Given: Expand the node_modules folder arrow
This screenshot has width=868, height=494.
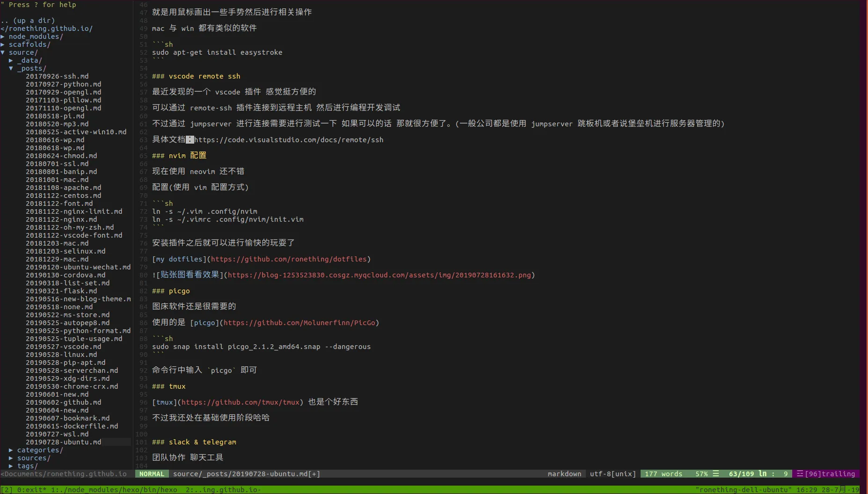Looking at the screenshot, I should [3, 36].
